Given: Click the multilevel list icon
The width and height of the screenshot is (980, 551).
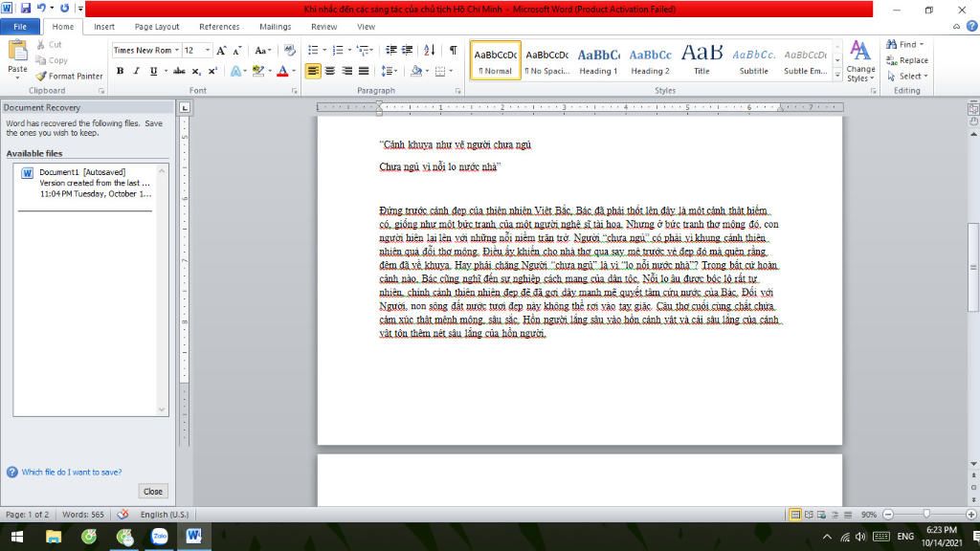Looking at the screenshot, I should [x=363, y=50].
